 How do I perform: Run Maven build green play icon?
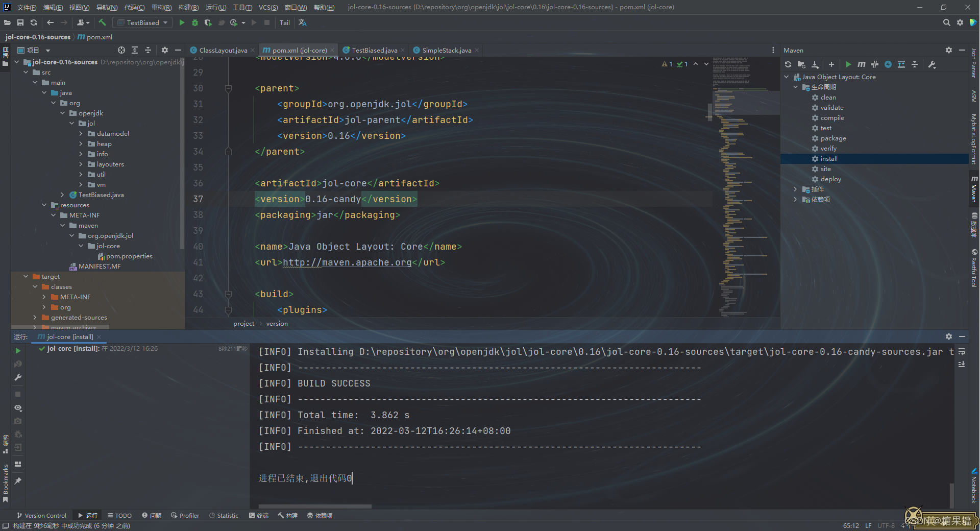pyautogui.click(x=848, y=64)
